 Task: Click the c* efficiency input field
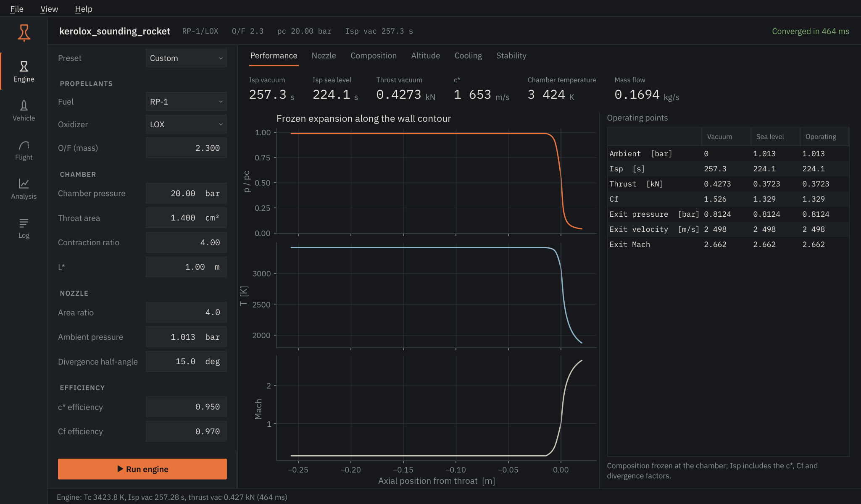(186, 407)
